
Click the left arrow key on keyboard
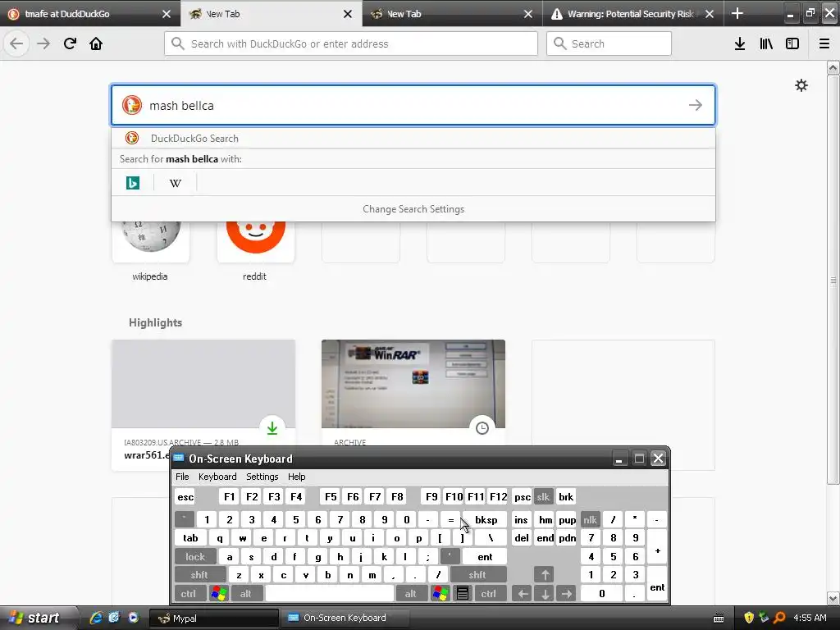[523, 594]
